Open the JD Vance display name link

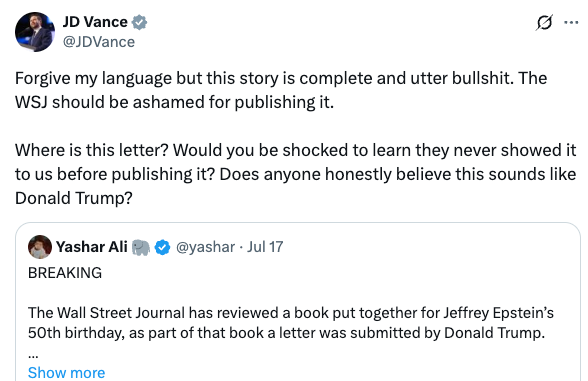click(x=95, y=22)
